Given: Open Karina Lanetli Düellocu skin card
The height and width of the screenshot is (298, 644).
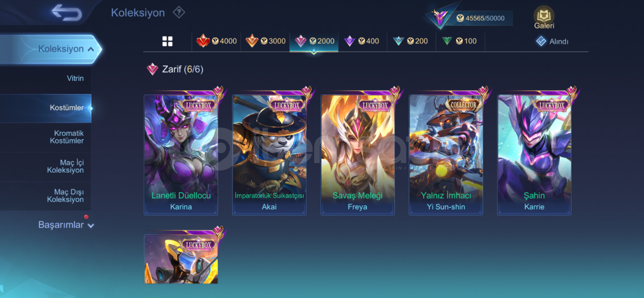Looking at the screenshot, I should 181,155.
